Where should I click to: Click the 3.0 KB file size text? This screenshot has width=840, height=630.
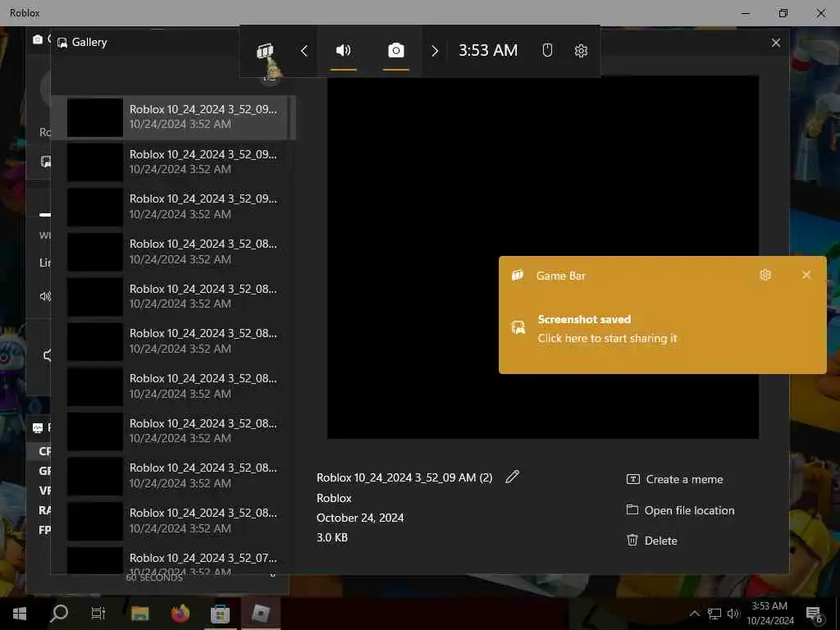click(332, 537)
